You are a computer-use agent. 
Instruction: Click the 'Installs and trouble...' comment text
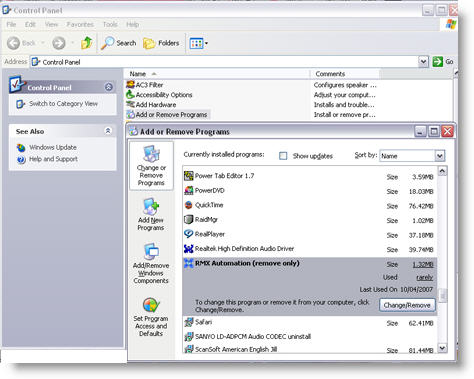pyautogui.click(x=344, y=105)
